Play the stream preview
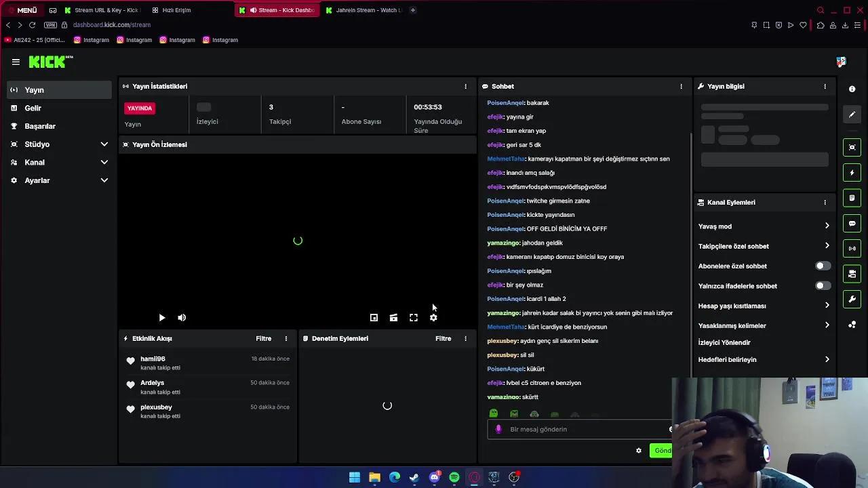Image resolution: width=868 pixels, height=488 pixels. (x=161, y=317)
